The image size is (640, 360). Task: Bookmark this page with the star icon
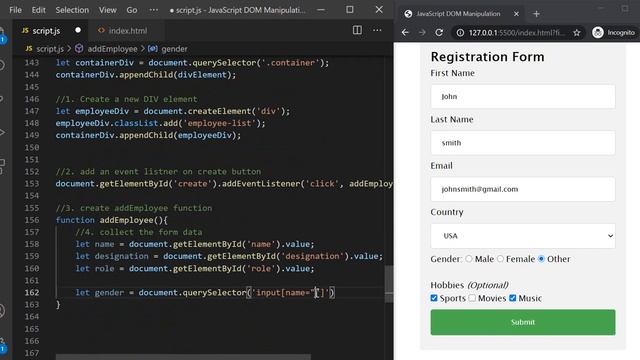point(576,33)
